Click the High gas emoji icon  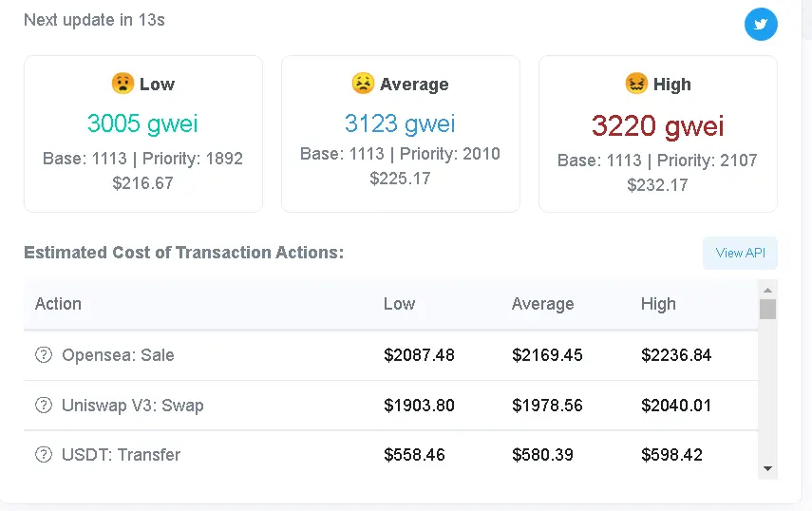tap(636, 83)
